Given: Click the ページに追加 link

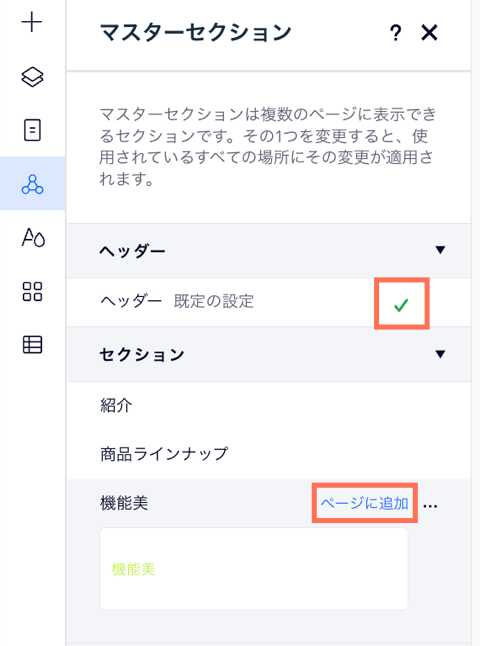Looking at the screenshot, I should point(365,503).
